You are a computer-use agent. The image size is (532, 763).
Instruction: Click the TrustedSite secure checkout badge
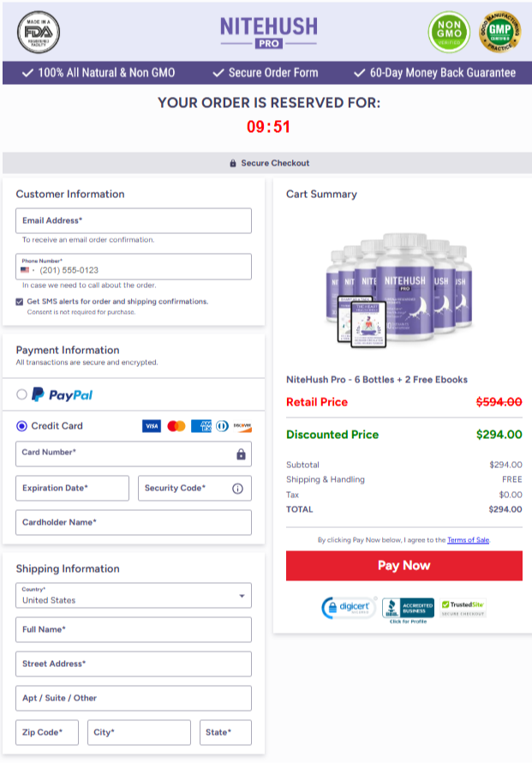click(x=463, y=608)
